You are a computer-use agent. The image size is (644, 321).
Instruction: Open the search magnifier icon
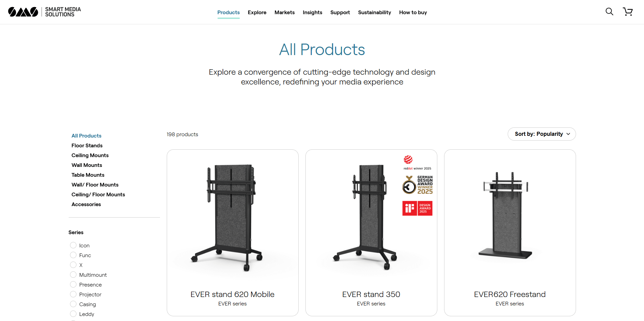pos(609,12)
